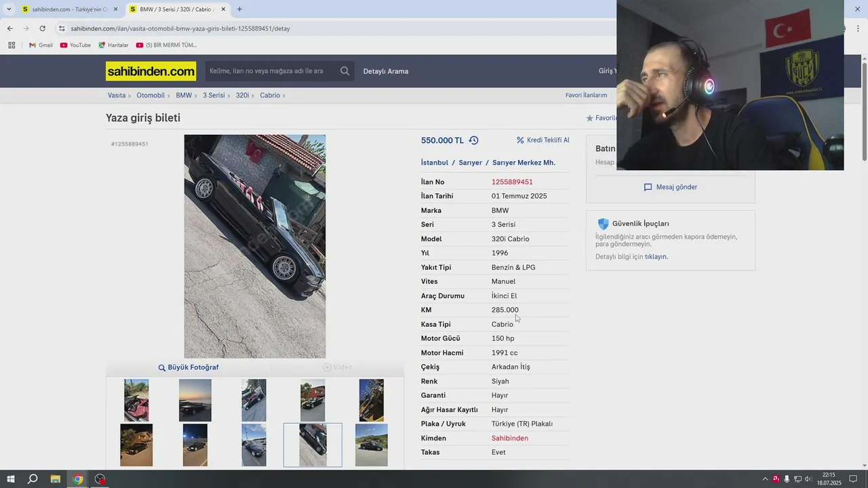The image size is (868, 488).
Task: Click the red ilan number 1255889451
Action: click(x=512, y=182)
